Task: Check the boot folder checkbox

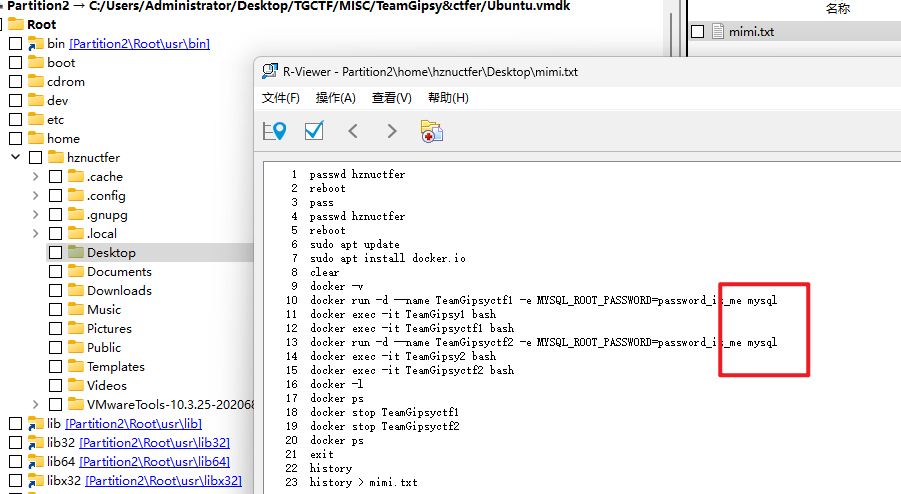Action: pyautogui.click(x=16, y=63)
